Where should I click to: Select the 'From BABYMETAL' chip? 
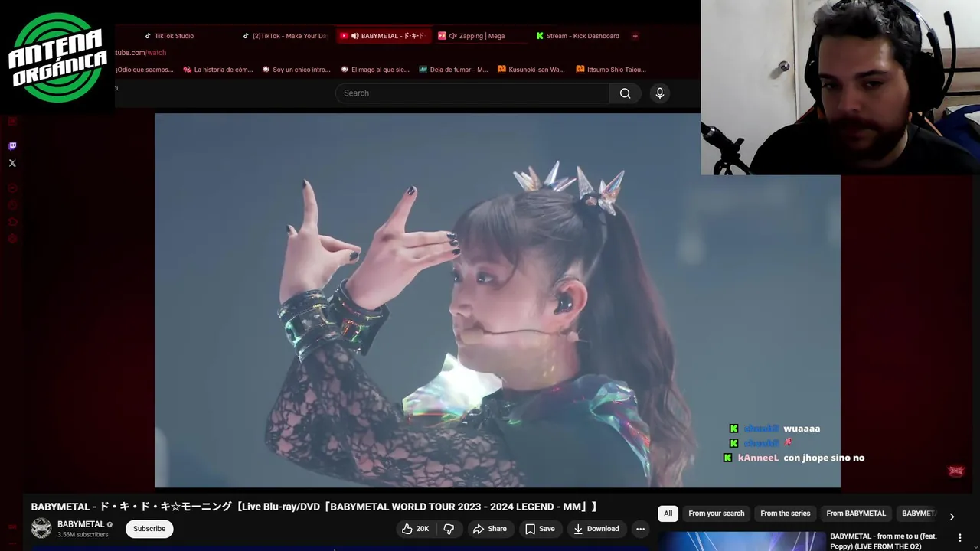pos(856,514)
